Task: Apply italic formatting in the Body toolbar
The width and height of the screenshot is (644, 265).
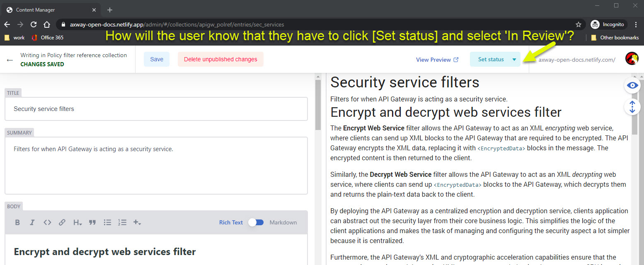Action: click(x=32, y=222)
